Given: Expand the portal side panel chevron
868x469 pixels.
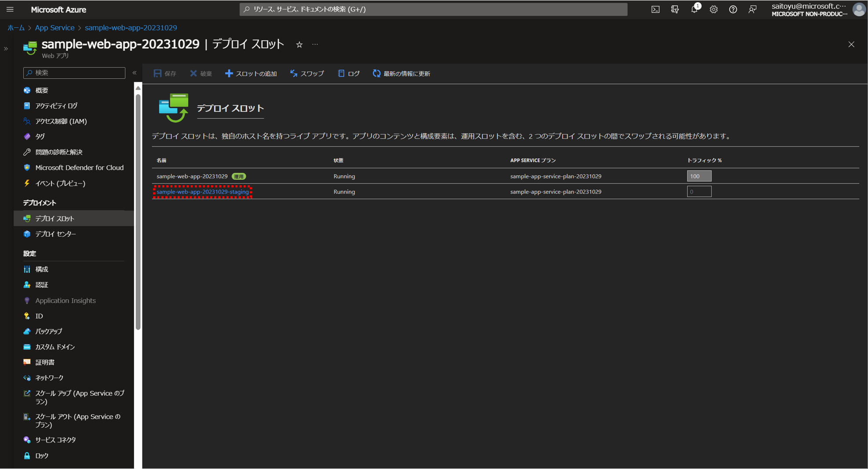Looking at the screenshot, I should (6, 48).
